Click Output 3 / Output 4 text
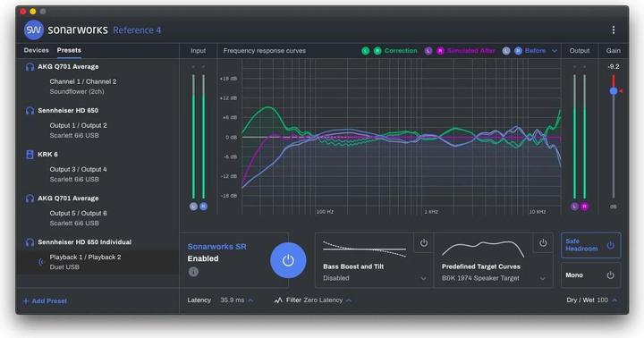 click(x=78, y=170)
